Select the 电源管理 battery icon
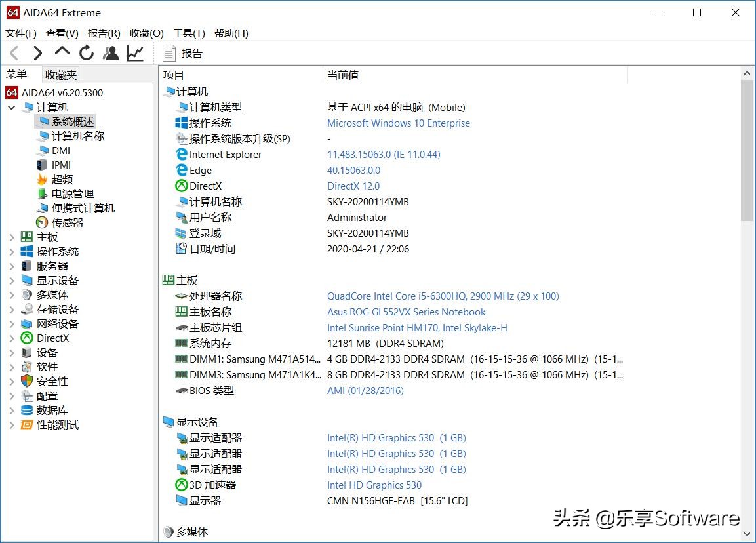 point(41,193)
